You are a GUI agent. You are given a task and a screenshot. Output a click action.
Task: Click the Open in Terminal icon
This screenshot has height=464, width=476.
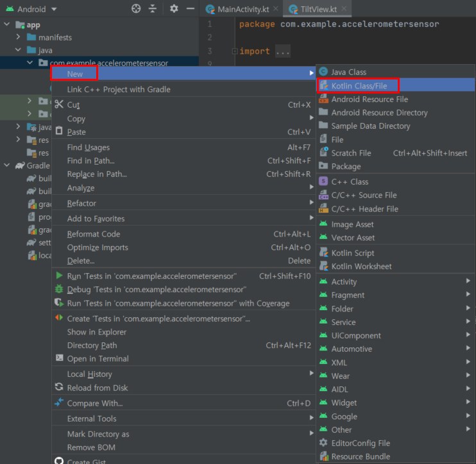coord(59,358)
